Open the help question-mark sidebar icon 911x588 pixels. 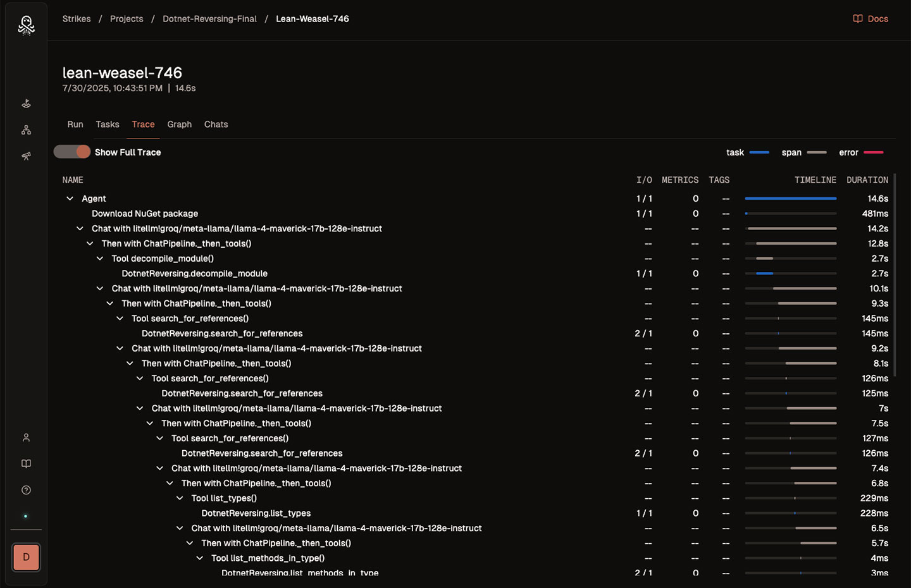click(x=26, y=490)
